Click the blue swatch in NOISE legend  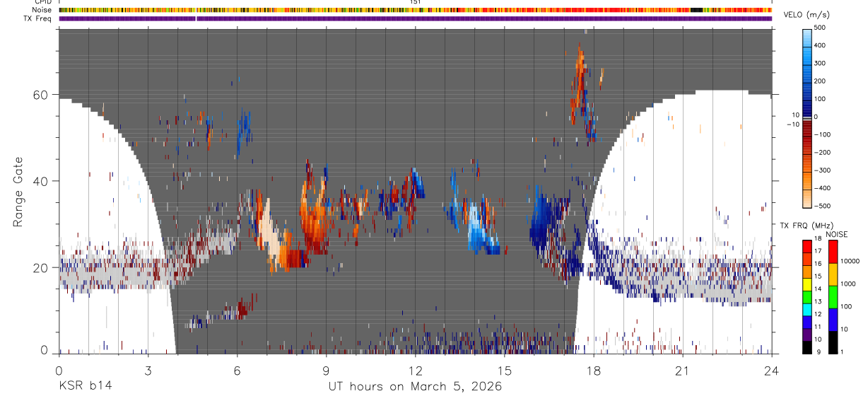click(833, 319)
